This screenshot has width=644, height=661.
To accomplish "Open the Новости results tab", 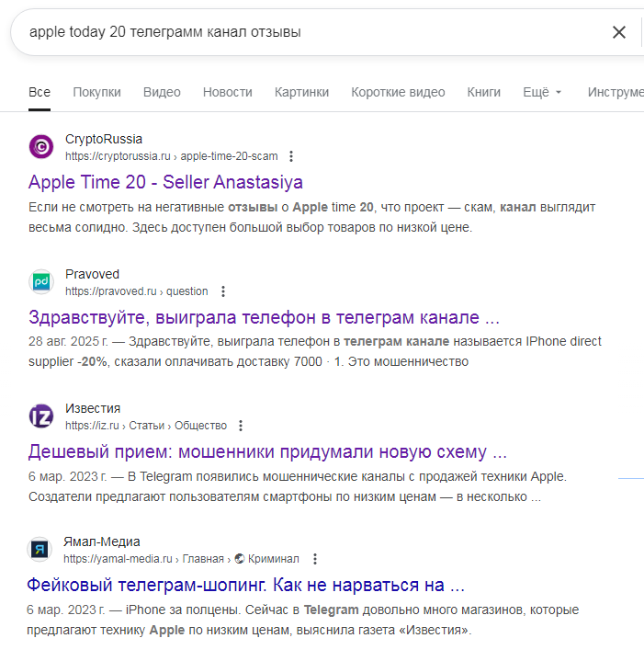I will 227,92.
